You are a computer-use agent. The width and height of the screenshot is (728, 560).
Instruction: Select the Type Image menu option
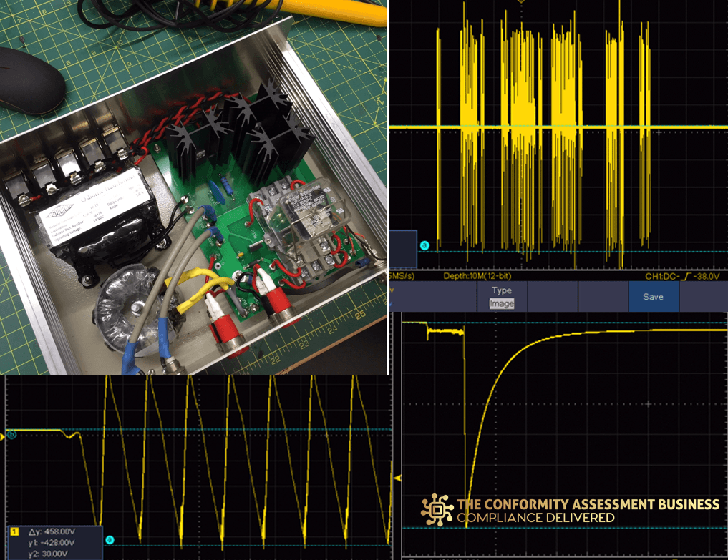pos(501,297)
